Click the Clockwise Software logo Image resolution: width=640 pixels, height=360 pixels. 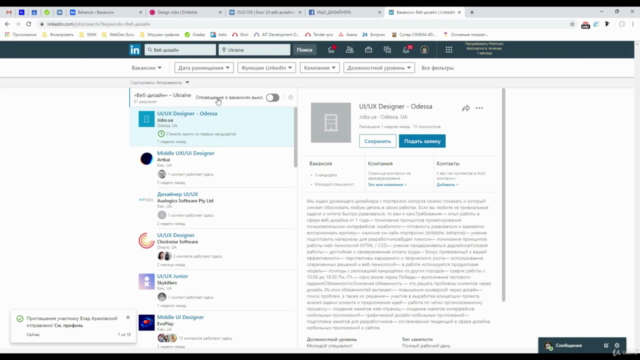tap(147, 240)
